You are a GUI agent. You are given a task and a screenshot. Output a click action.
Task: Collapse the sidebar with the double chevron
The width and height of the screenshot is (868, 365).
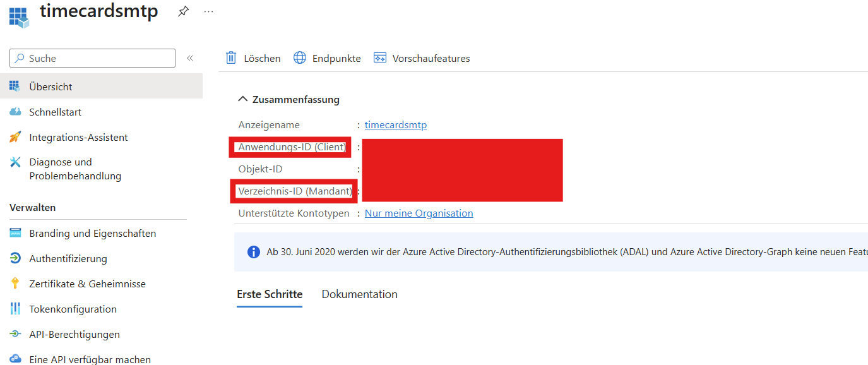189,58
